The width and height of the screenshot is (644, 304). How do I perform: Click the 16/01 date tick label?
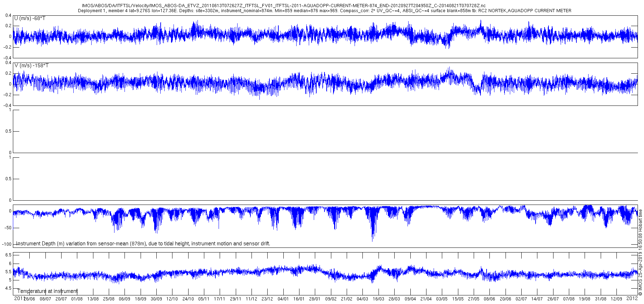[299, 299]
